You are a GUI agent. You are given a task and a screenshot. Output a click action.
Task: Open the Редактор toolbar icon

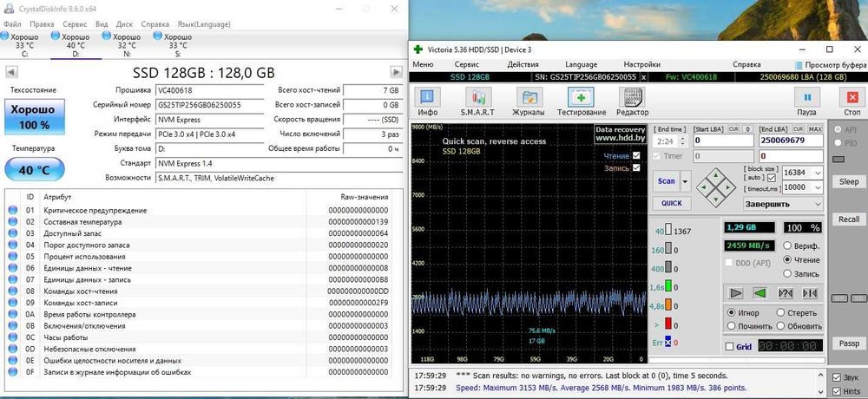(632, 98)
